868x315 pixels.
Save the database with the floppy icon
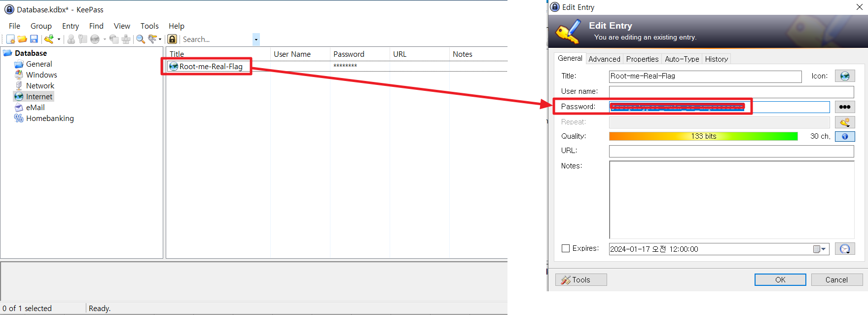[34, 39]
